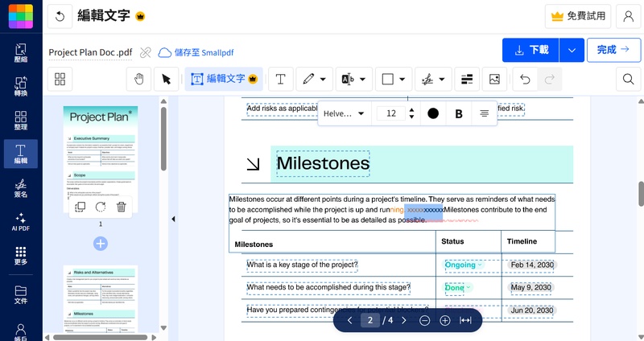Undo the last edit

click(x=525, y=79)
